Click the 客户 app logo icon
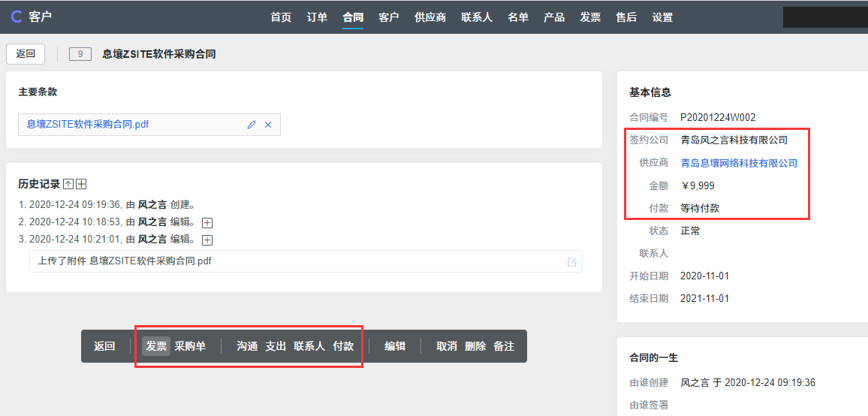868x416 pixels. coord(17,17)
